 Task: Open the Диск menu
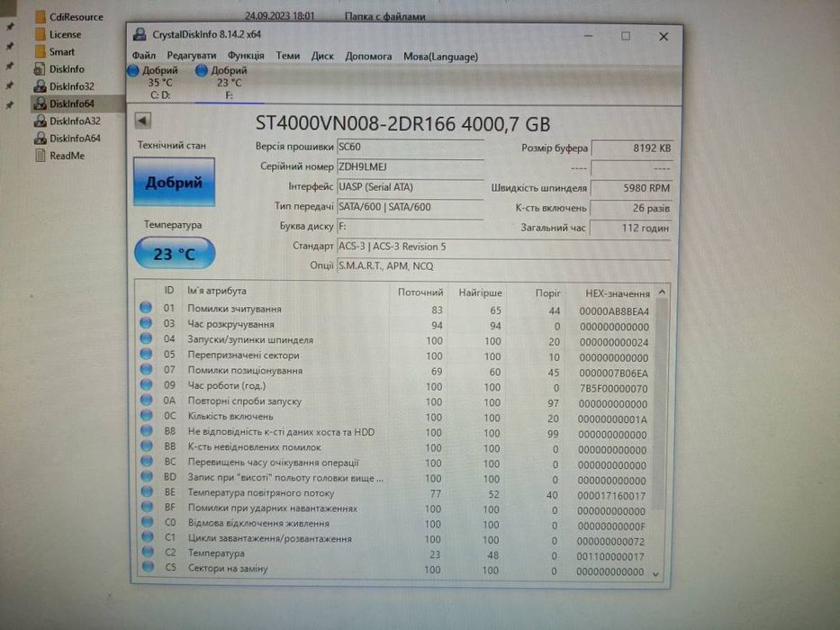pyautogui.click(x=322, y=56)
